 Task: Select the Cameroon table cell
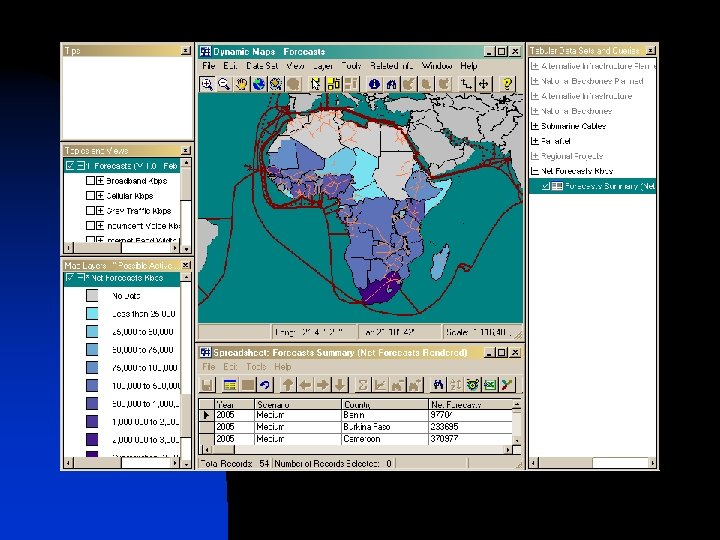[x=385, y=439]
